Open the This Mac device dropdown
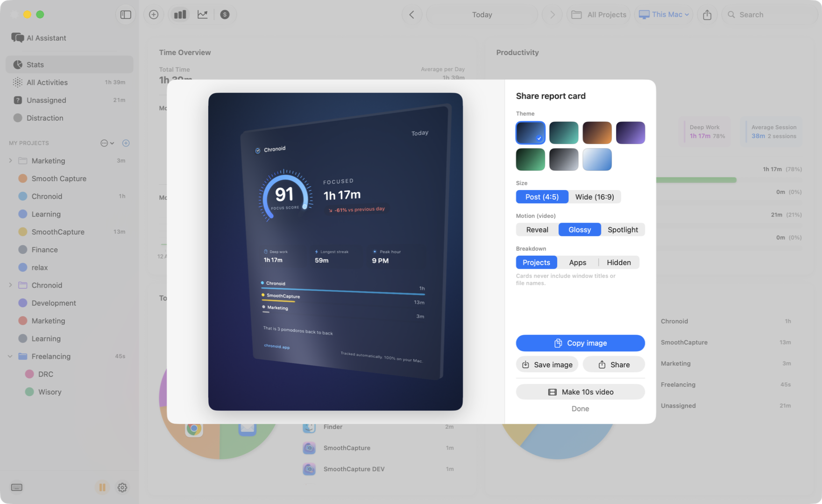Image resolution: width=822 pixels, height=504 pixels. point(664,14)
